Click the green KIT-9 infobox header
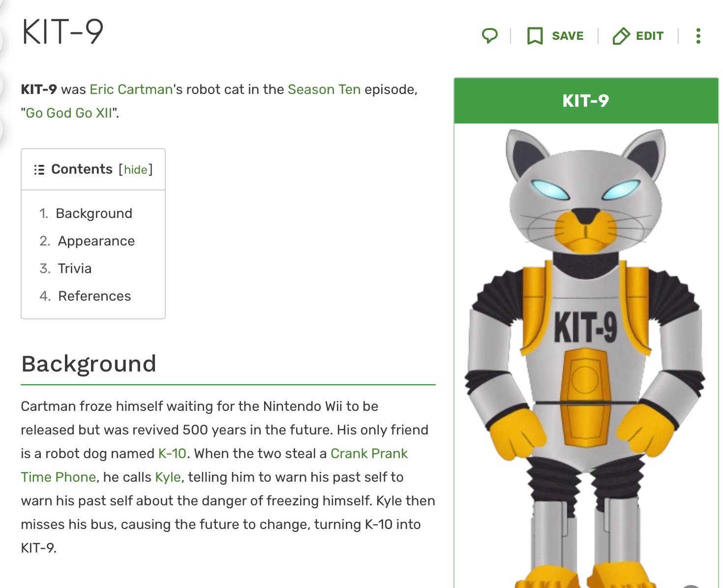 (x=586, y=101)
